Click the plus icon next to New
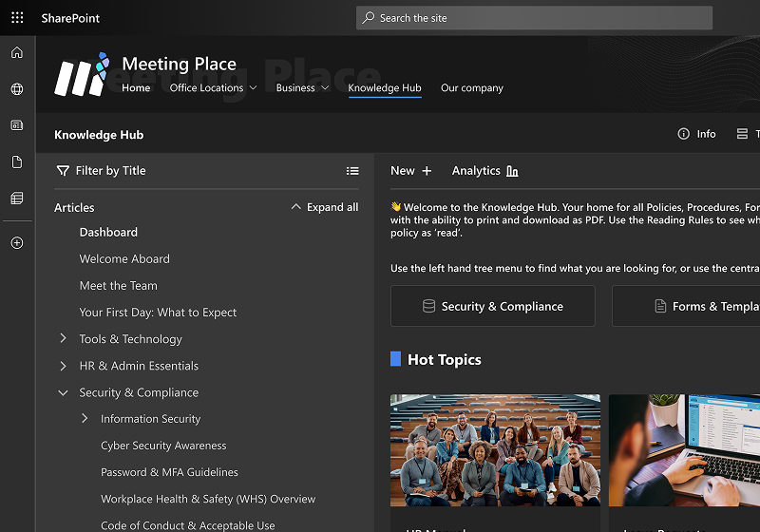This screenshot has height=532, width=760. tap(427, 171)
